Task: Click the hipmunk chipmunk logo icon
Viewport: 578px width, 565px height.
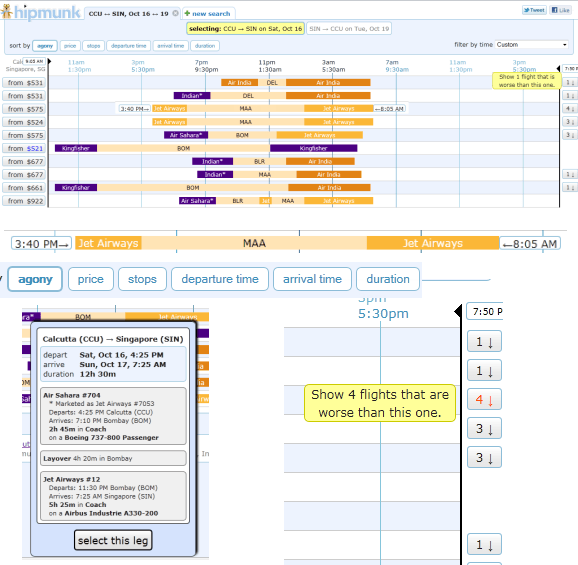Action: click(7, 11)
